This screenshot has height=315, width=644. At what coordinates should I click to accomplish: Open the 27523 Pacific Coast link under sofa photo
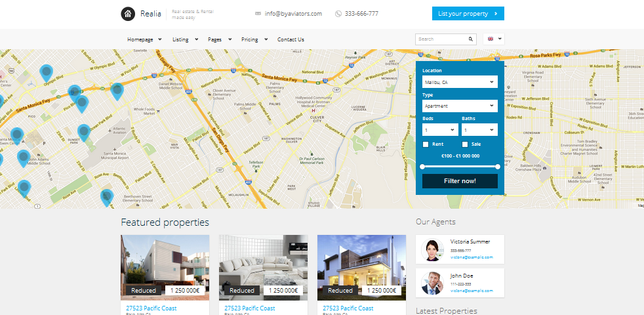[x=250, y=308]
